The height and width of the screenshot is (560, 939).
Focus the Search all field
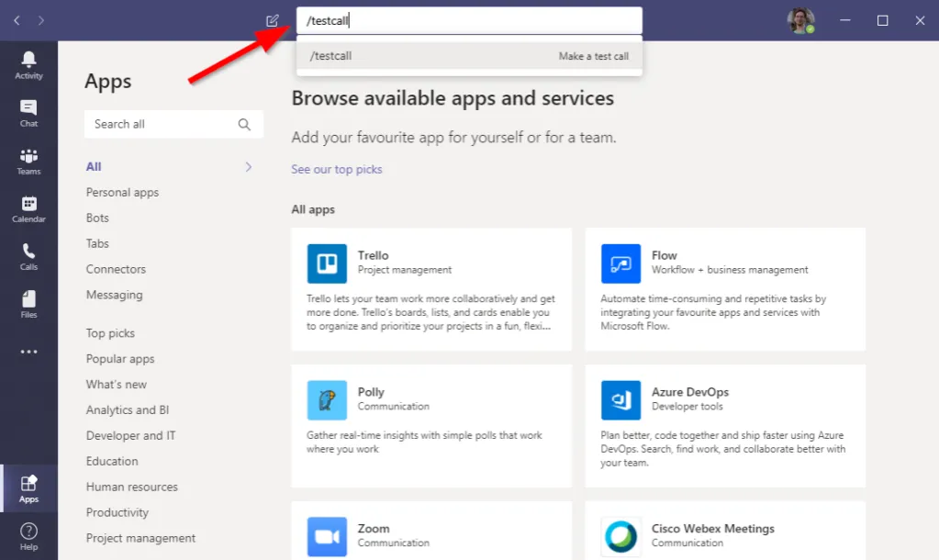[x=173, y=124]
